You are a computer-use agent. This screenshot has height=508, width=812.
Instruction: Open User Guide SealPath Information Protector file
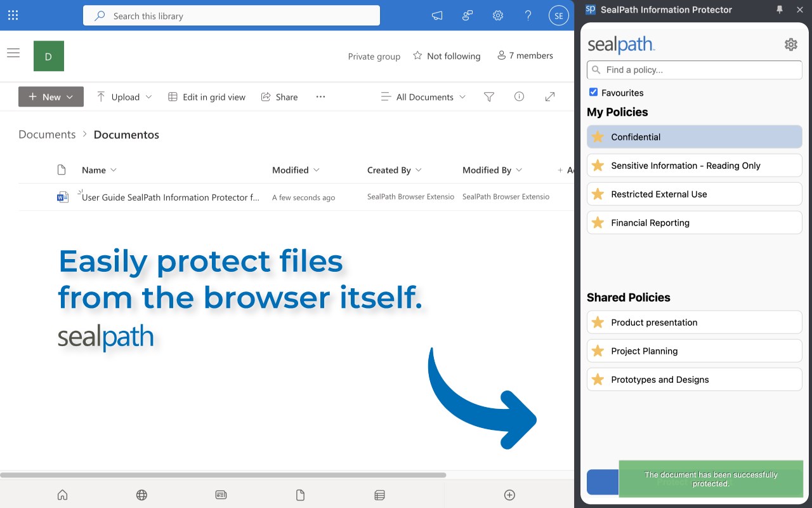tap(171, 197)
